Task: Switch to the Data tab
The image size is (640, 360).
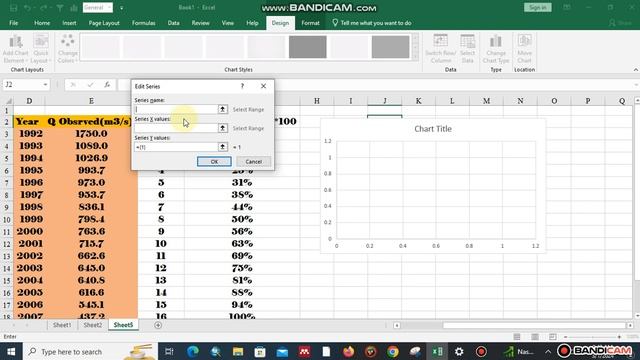Action: [173, 23]
